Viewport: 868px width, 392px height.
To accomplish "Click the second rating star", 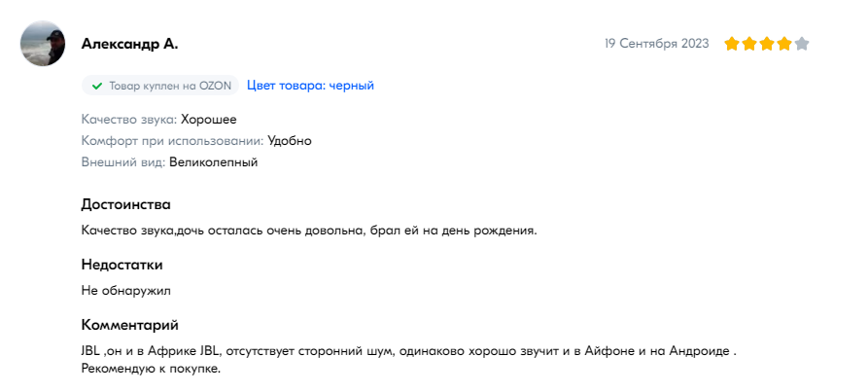I will tap(749, 44).
